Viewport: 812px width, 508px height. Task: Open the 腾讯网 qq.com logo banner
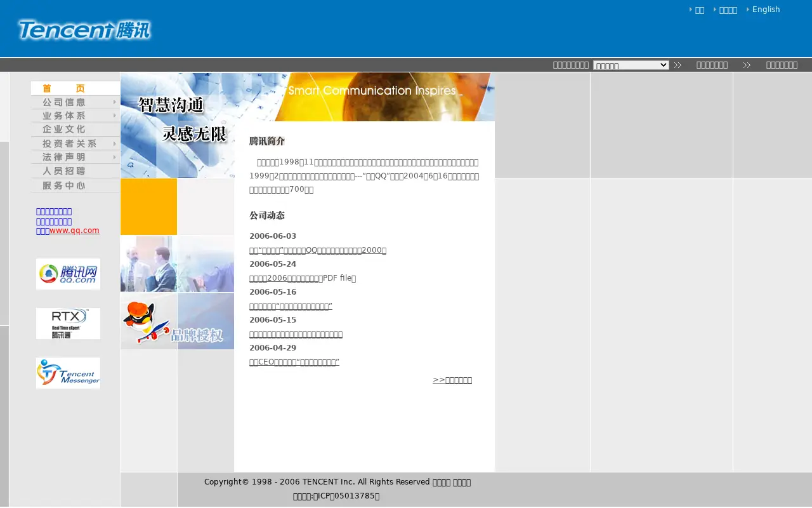(x=68, y=274)
